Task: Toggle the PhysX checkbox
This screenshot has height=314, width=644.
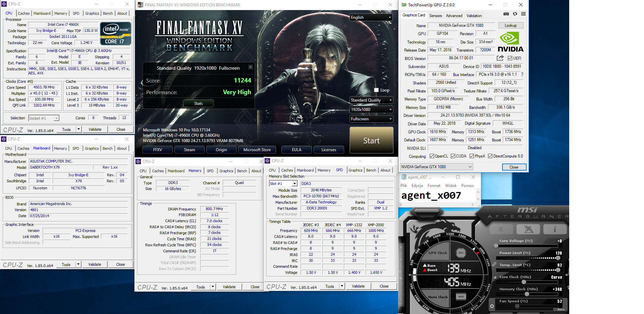Action: (x=472, y=156)
